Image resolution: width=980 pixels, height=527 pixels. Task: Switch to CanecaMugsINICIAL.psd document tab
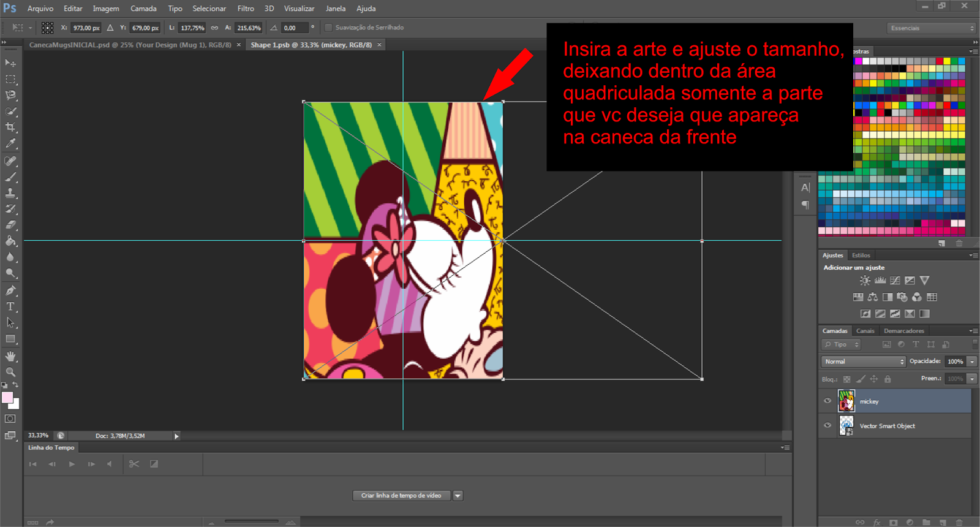(x=130, y=45)
